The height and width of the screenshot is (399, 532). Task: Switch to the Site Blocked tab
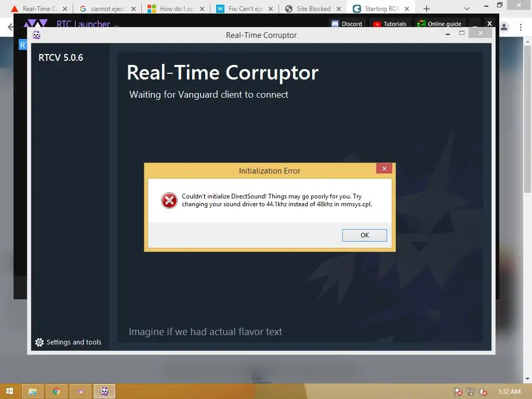[x=313, y=9]
